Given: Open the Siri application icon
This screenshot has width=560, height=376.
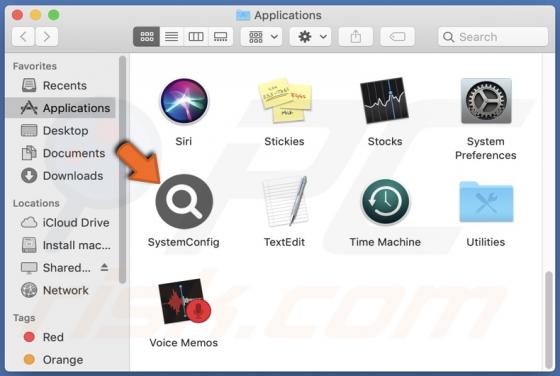Looking at the screenshot, I should (x=184, y=101).
